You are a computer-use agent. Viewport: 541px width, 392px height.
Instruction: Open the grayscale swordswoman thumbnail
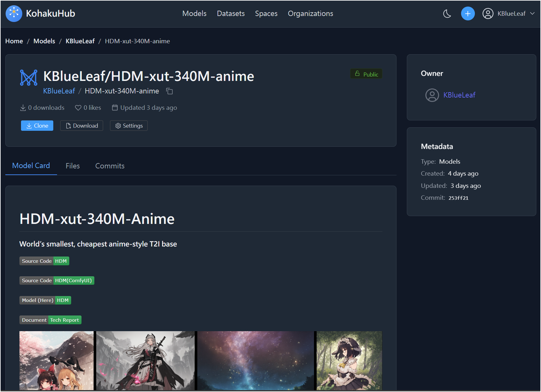pos(145,361)
